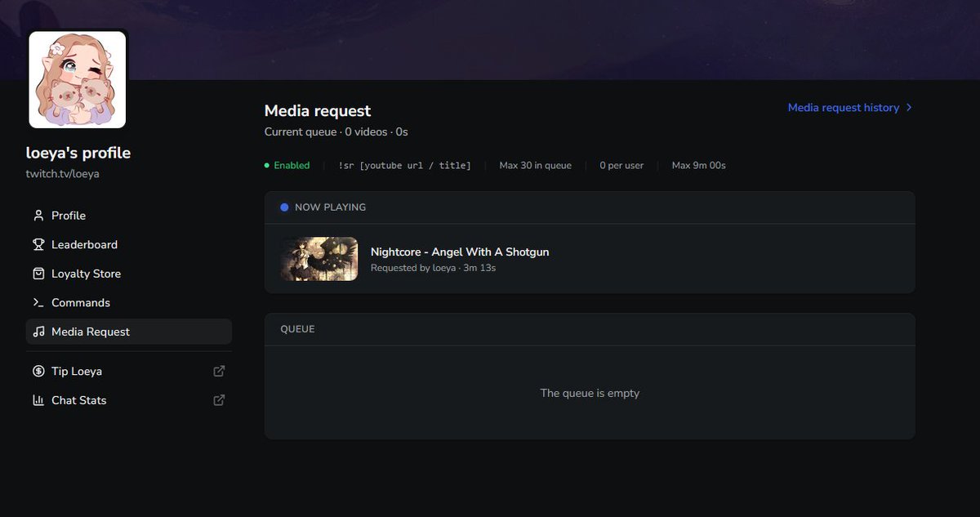Click the NOW PLAYING section label
This screenshot has height=517, width=980.
pyautogui.click(x=330, y=207)
